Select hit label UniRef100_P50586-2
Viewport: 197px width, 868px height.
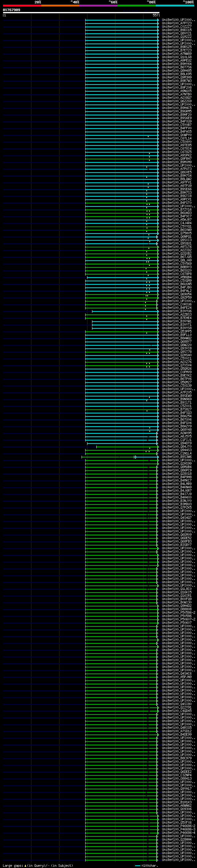pyautogui.click(x=179, y=612)
